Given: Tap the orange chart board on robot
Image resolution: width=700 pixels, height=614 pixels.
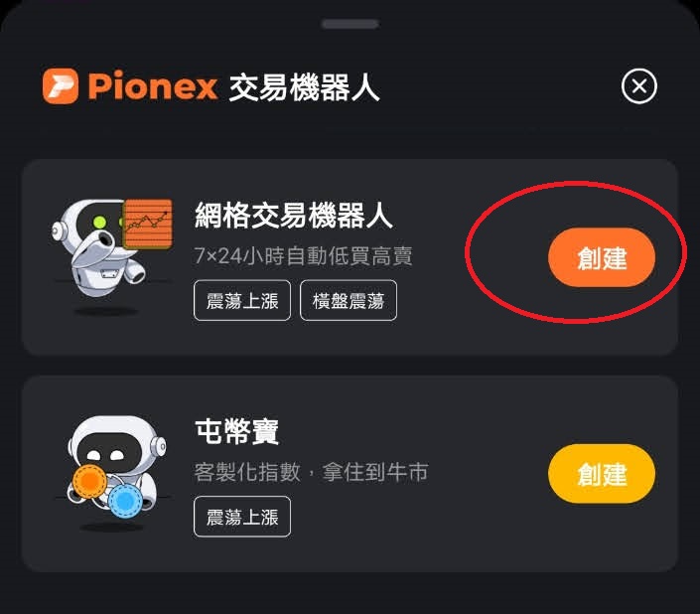Looking at the screenshot, I should point(147,224).
